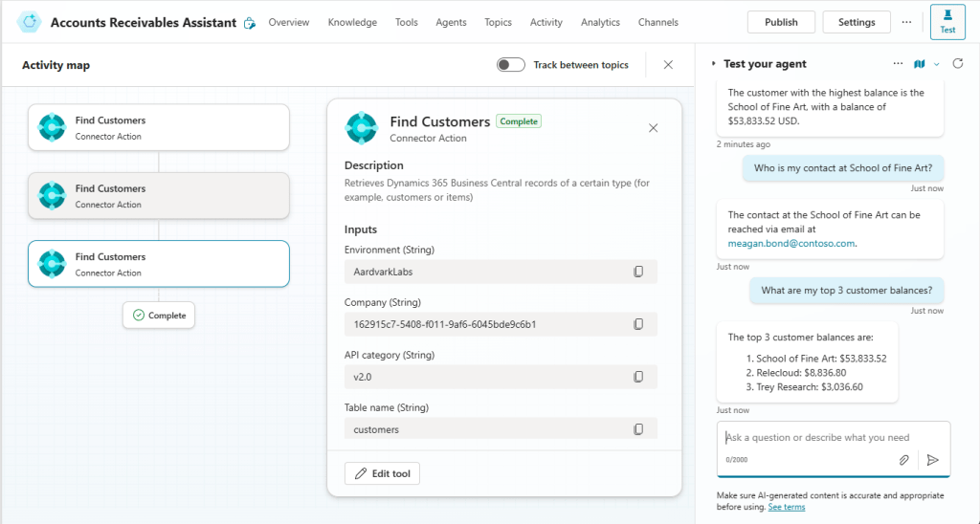Viewport: 980px width, 524px height.
Task: Switch to the Knowledge tab
Action: [352, 22]
